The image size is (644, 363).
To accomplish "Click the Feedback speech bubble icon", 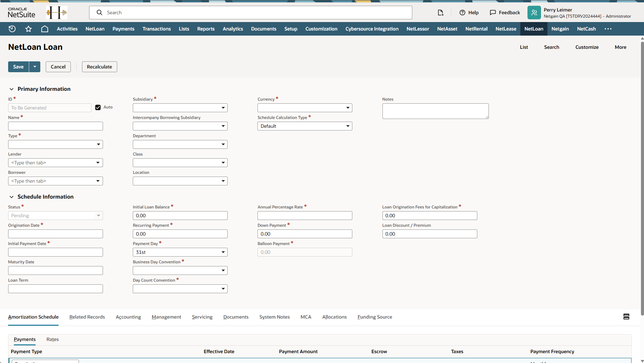I will (x=493, y=13).
